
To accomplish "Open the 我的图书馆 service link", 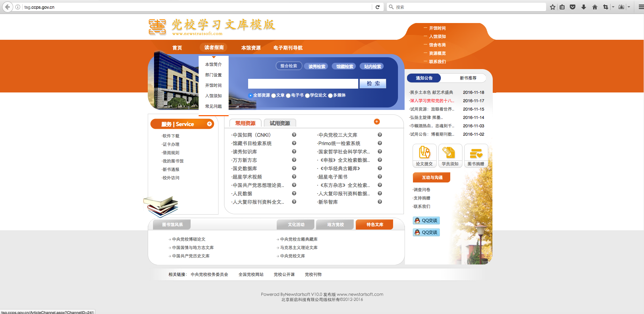I will (x=172, y=161).
